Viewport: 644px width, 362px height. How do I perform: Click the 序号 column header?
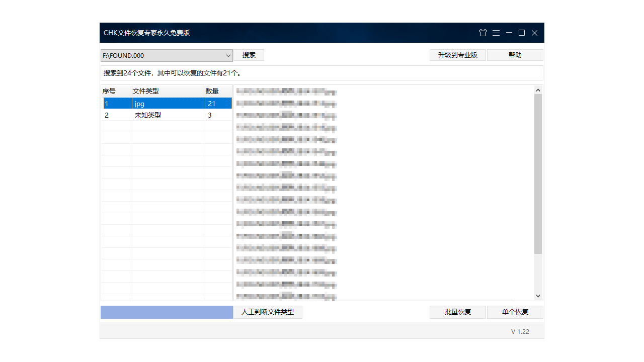[117, 91]
